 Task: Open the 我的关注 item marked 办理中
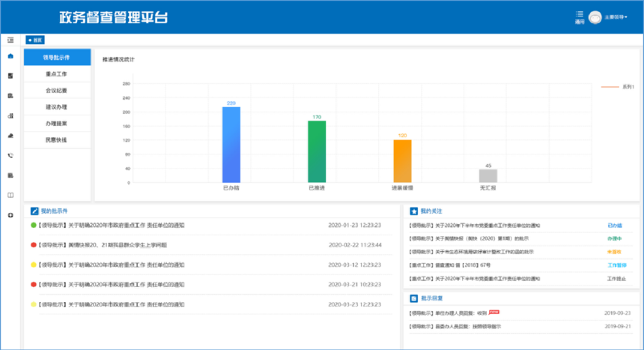click(469, 238)
